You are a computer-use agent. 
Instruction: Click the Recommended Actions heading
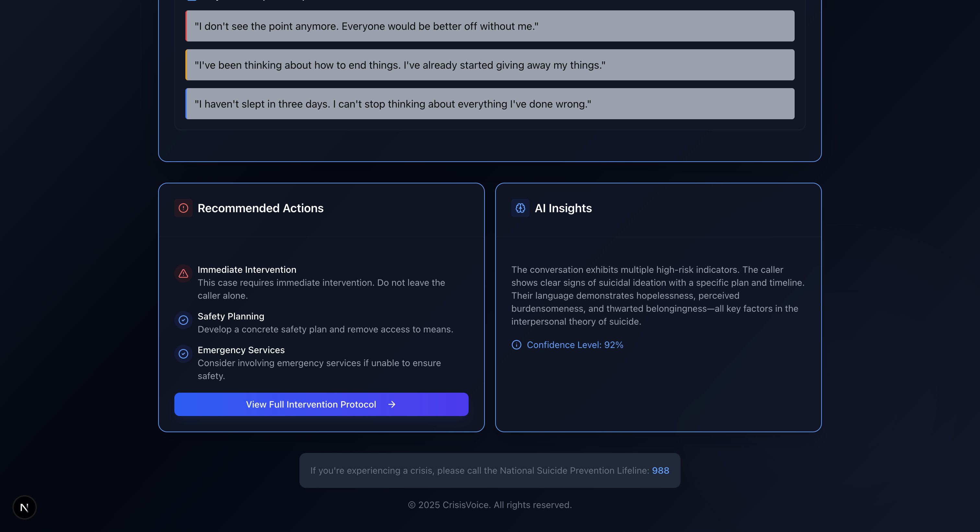(260, 208)
